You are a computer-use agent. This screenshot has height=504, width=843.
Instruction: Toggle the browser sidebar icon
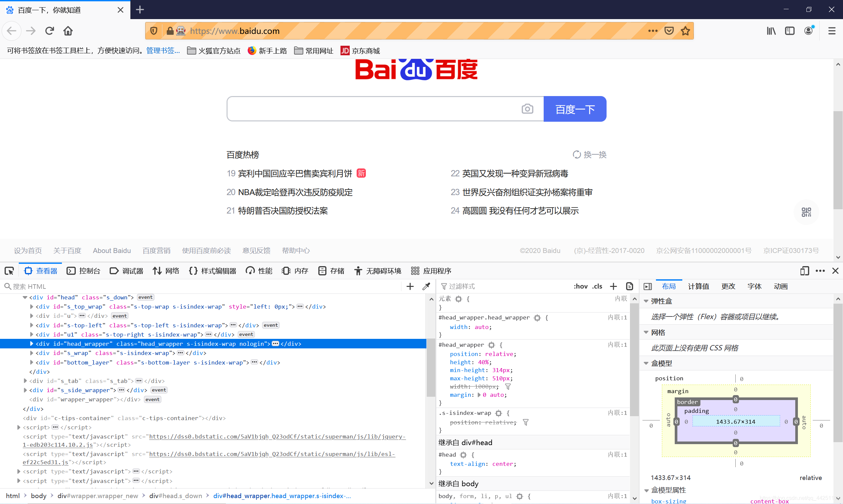click(x=790, y=31)
